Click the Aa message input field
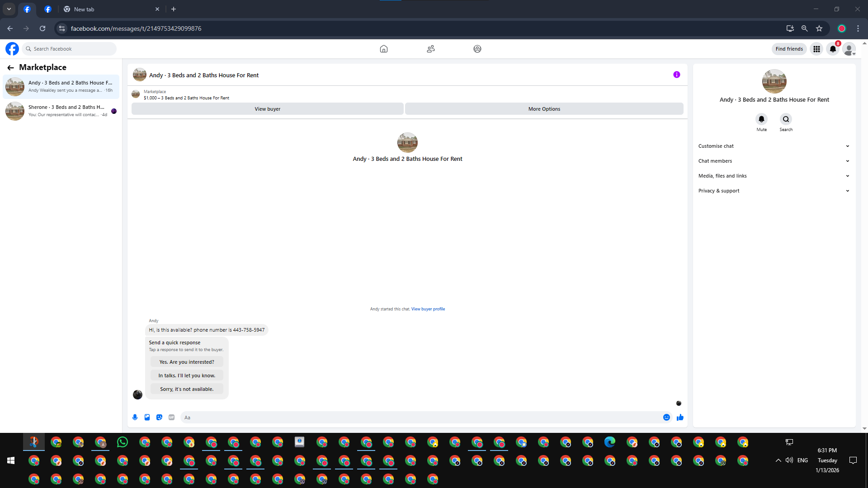 coord(420,417)
